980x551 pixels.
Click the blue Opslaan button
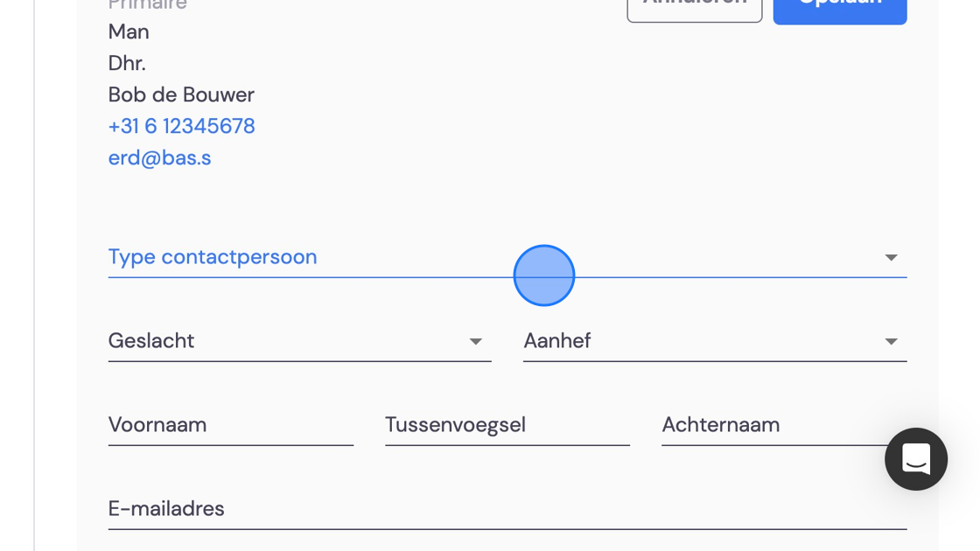pos(839,10)
